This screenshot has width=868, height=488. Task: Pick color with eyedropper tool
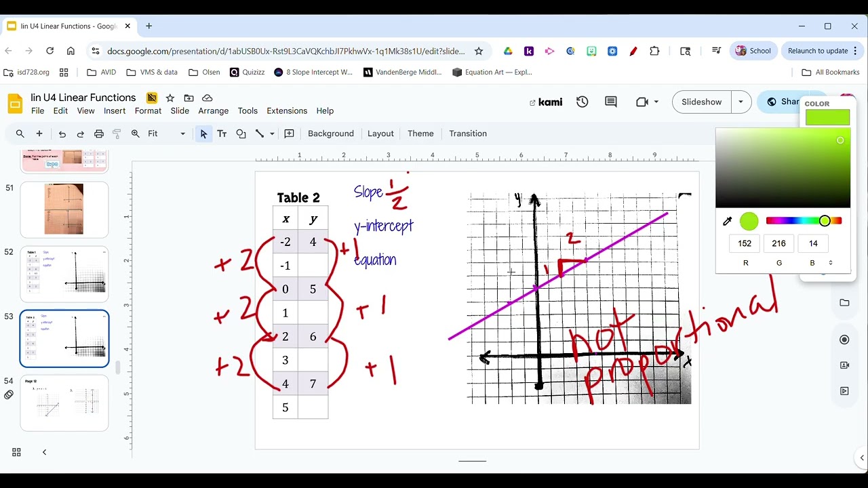click(728, 221)
